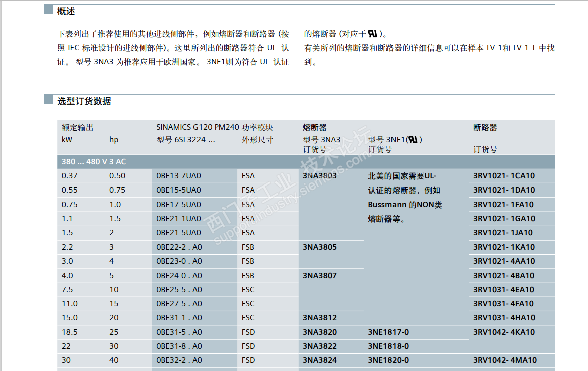This screenshot has width=588, height=371.
Task: Click breaker 3RV1021- 4BA10
Action: coord(504,276)
